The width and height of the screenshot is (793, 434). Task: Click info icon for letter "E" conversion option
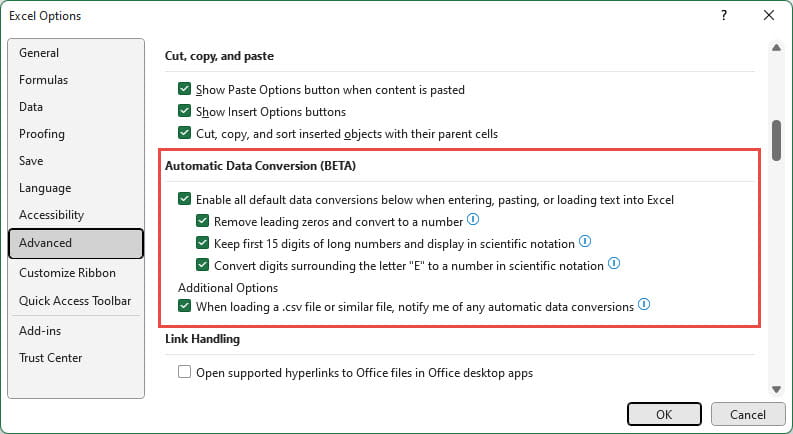click(615, 264)
